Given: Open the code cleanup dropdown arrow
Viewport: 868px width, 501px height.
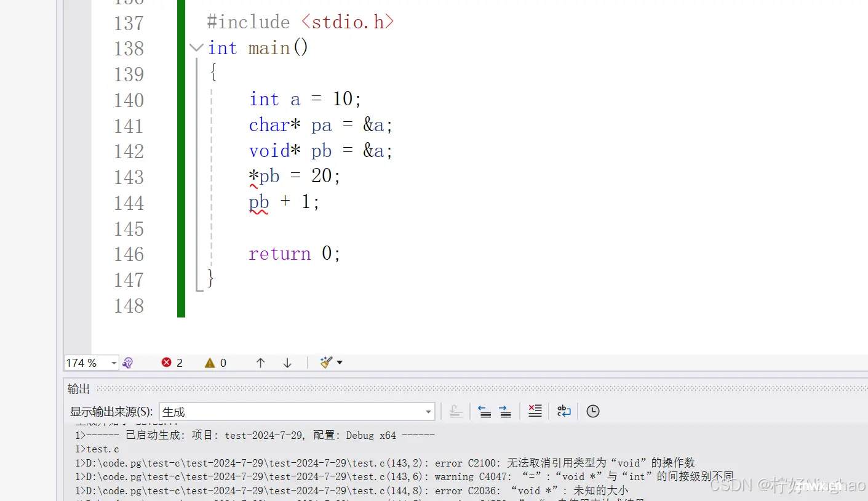Looking at the screenshot, I should [340, 363].
